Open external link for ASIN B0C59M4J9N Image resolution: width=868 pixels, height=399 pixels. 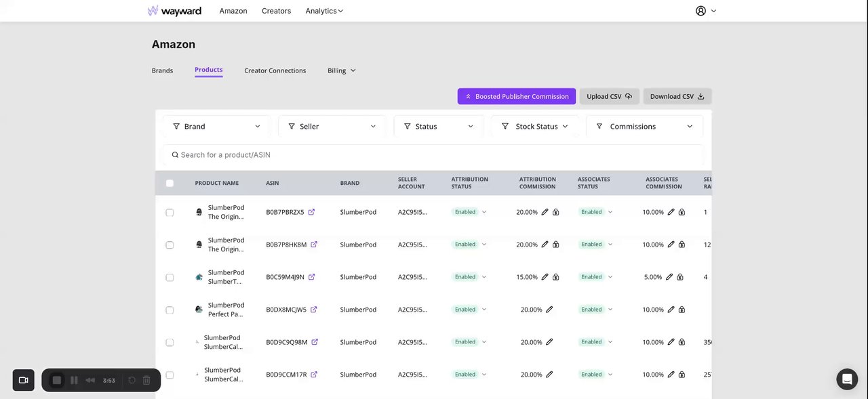311,277
